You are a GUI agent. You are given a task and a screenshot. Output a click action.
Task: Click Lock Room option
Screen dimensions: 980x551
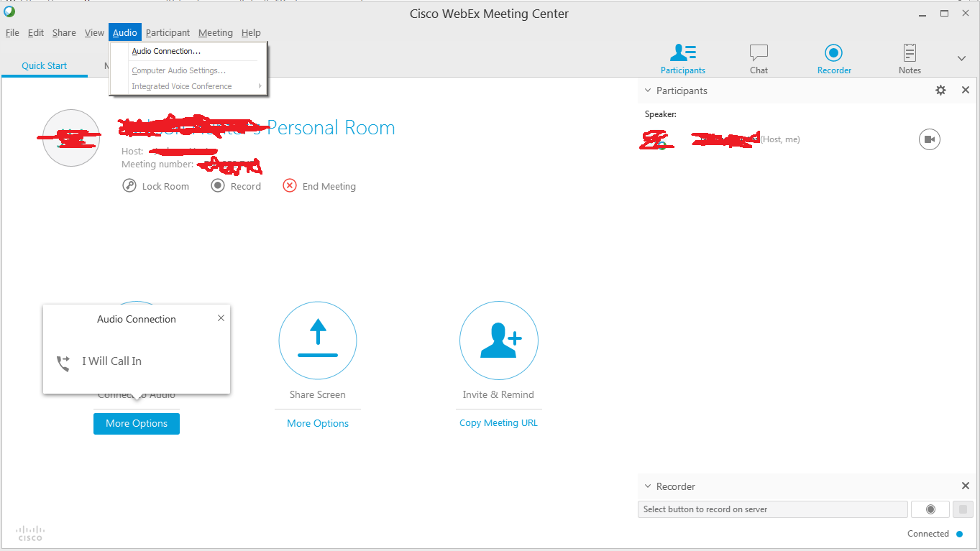click(157, 186)
